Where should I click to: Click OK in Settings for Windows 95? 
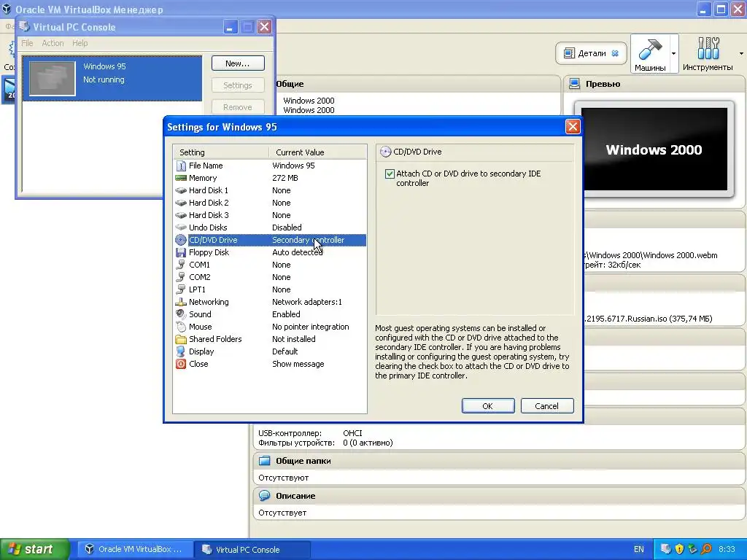pyautogui.click(x=488, y=406)
